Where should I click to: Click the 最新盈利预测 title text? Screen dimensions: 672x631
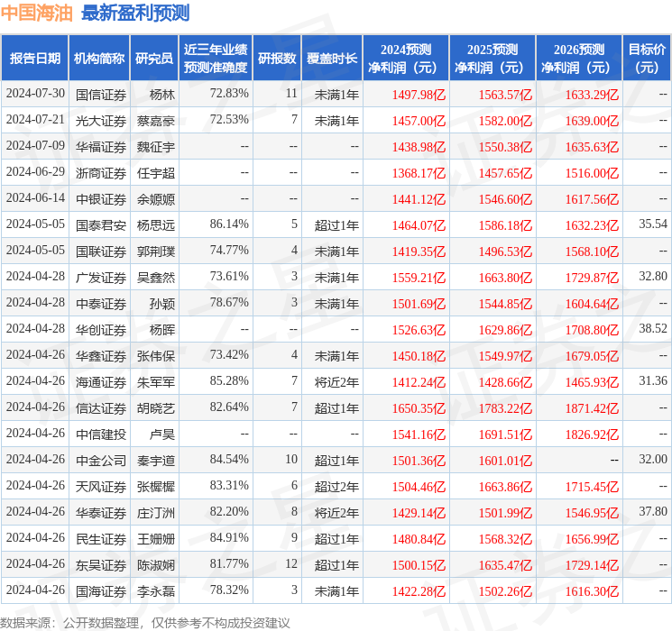click(135, 13)
